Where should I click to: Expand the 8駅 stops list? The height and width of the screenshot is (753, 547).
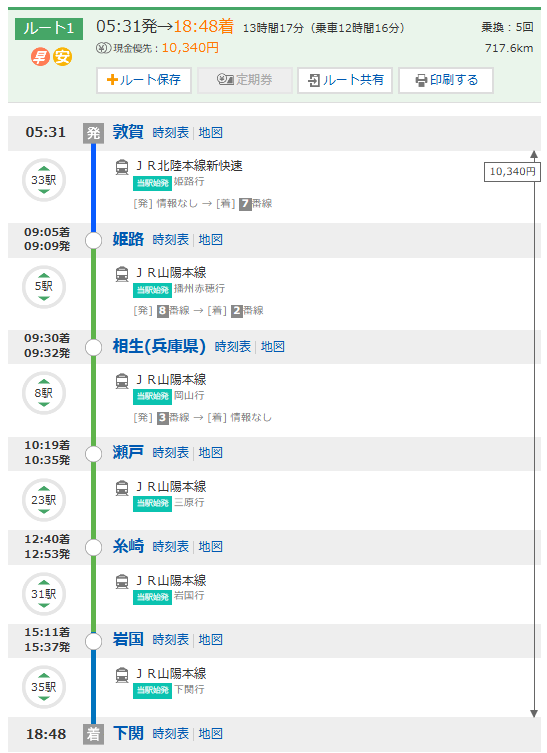click(44, 393)
